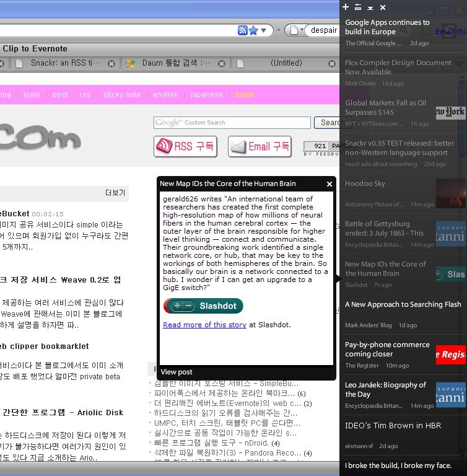Open the '빠른 프로그램 실행 도구 – nDroid.' link
This screenshot has width=467, height=476.
pos(211,443)
